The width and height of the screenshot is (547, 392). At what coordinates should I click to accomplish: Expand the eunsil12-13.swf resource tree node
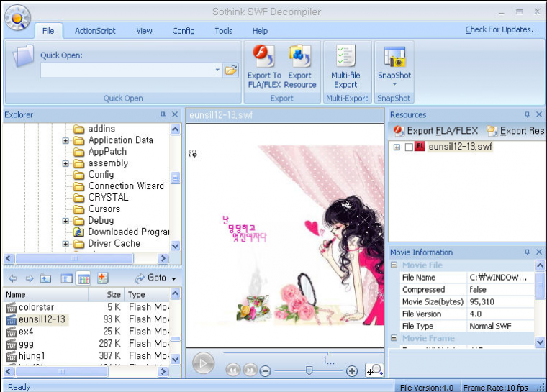click(397, 147)
